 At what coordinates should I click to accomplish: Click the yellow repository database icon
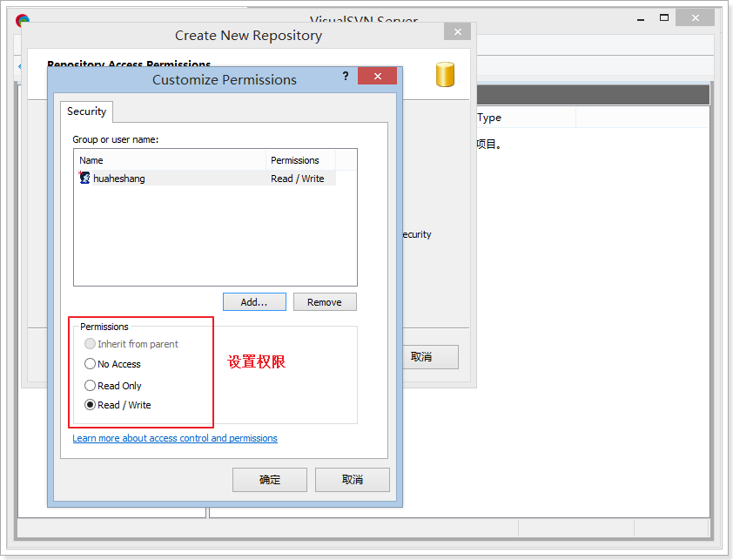445,74
